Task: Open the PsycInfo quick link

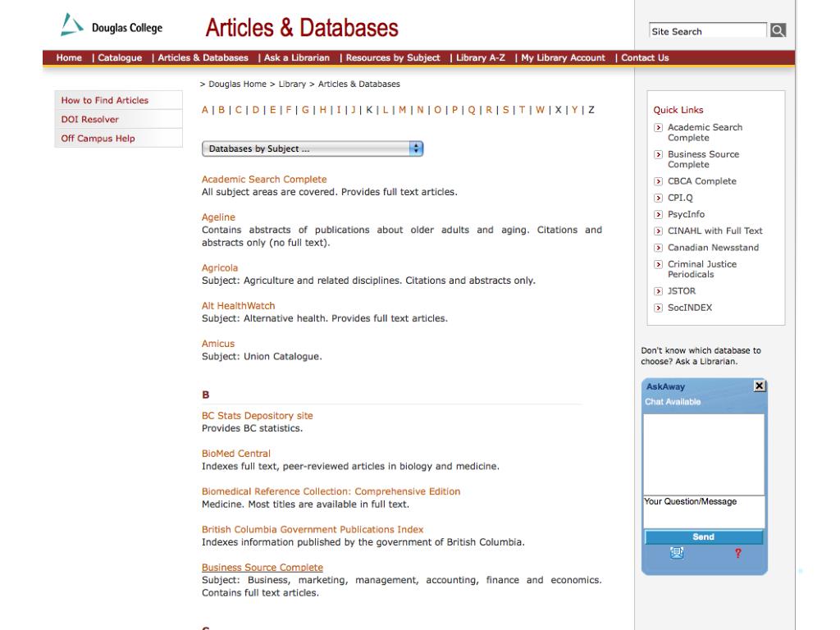Action: point(687,214)
